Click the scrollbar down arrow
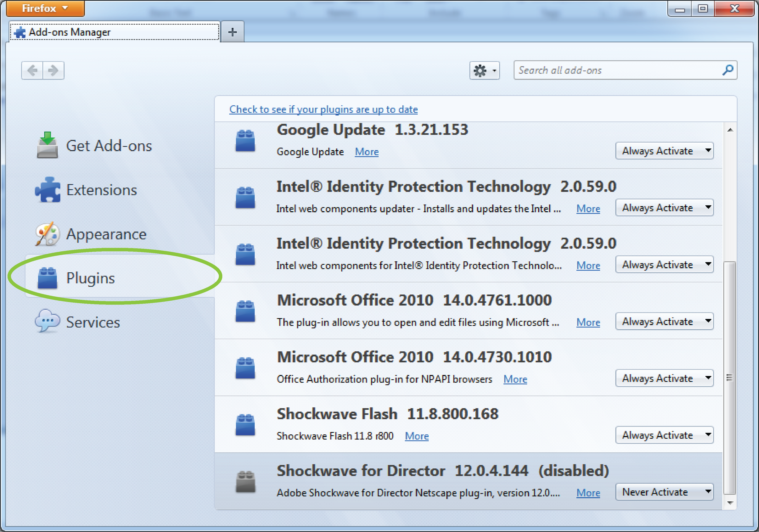This screenshot has height=532, width=759. pos(730,503)
